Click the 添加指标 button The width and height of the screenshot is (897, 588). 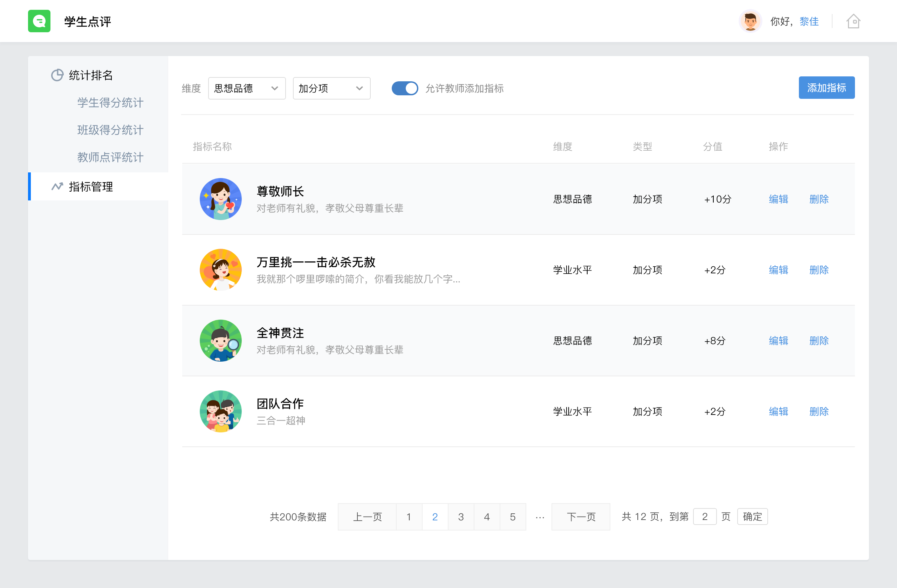pos(826,88)
